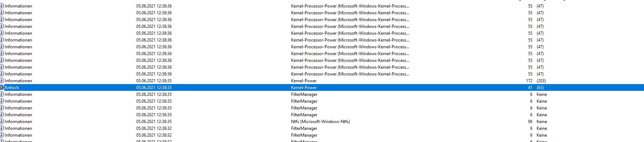
Task: Click event ID 41 in selected row
Action: (x=530, y=88)
